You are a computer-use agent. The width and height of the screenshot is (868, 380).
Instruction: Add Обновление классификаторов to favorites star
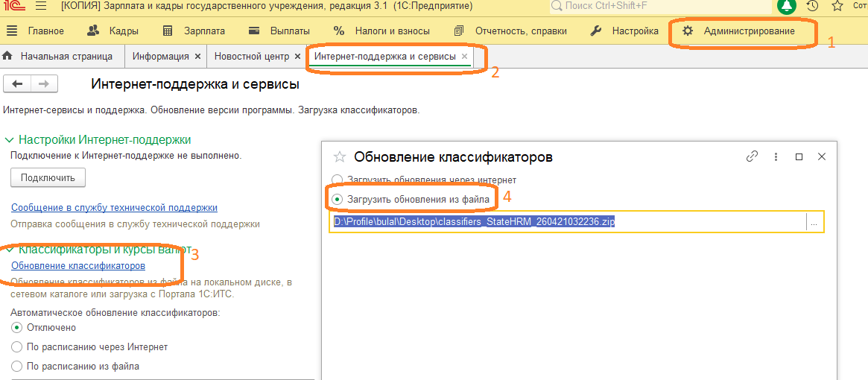click(x=339, y=156)
